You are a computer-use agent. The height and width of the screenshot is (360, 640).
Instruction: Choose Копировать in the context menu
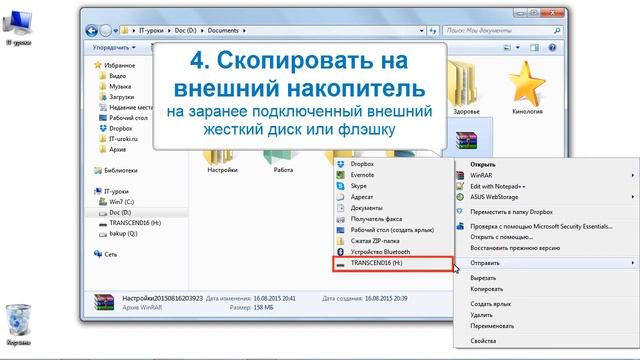(547, 289)
